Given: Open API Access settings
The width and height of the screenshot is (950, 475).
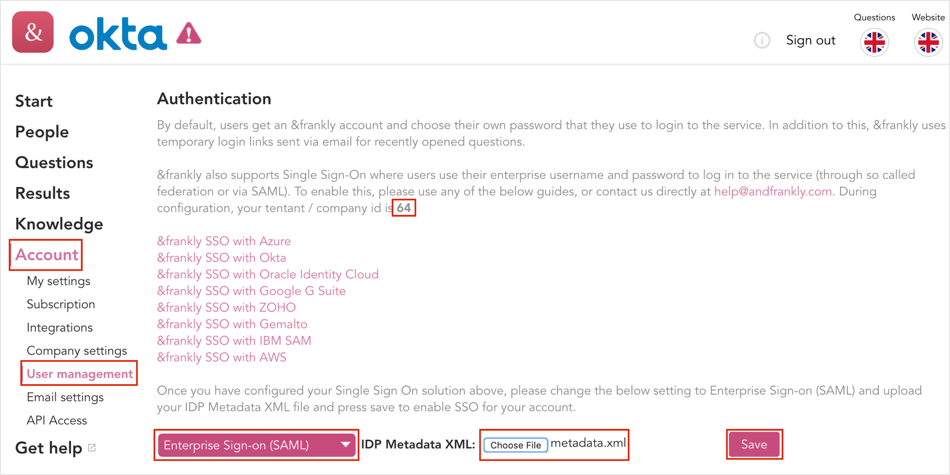Looking at the screenshot, I should [x=57, y=420].
